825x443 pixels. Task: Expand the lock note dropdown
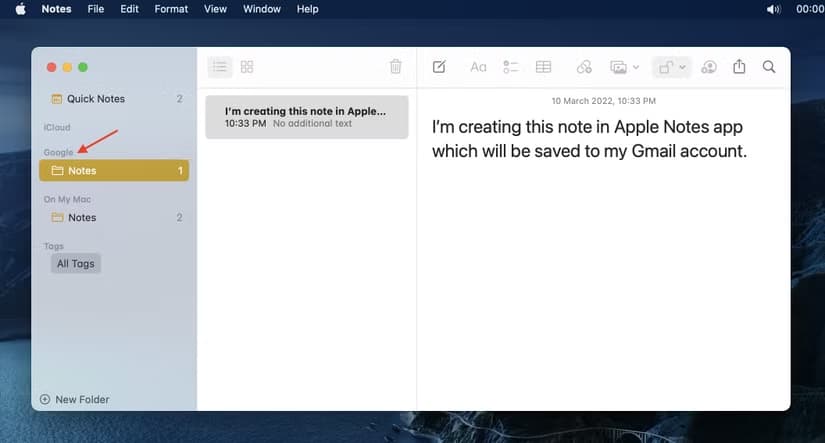(x=682, y=67)
